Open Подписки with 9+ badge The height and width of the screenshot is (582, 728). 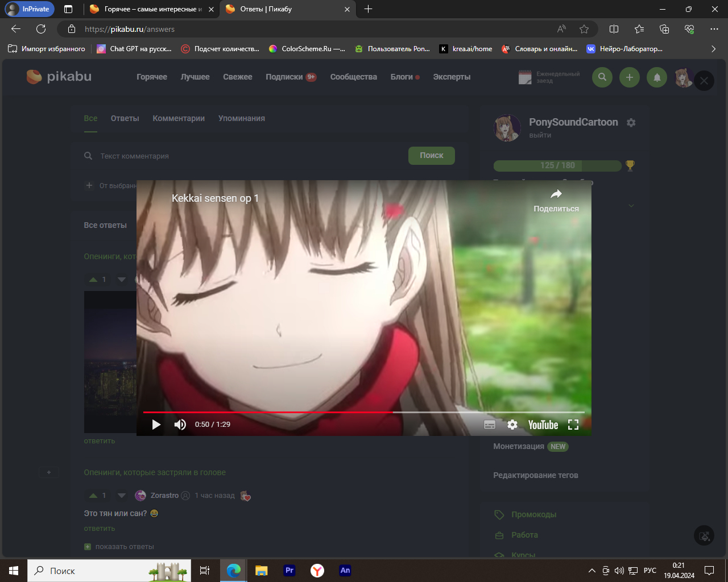click(291, 77)
